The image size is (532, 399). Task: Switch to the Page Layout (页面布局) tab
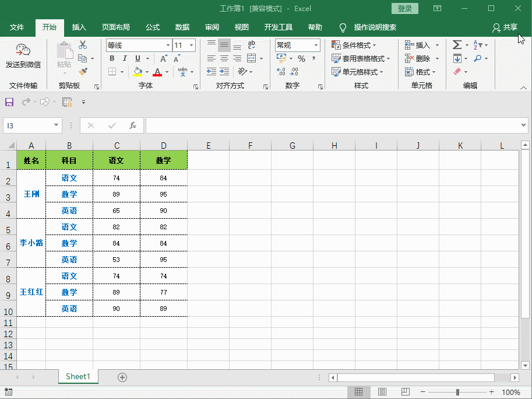(x=116, y=27)
